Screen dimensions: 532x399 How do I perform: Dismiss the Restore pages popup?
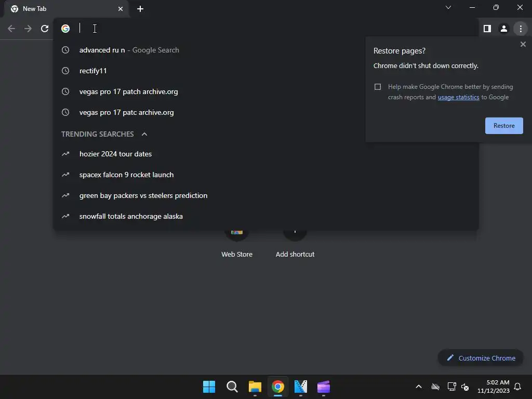coord(523,44)
